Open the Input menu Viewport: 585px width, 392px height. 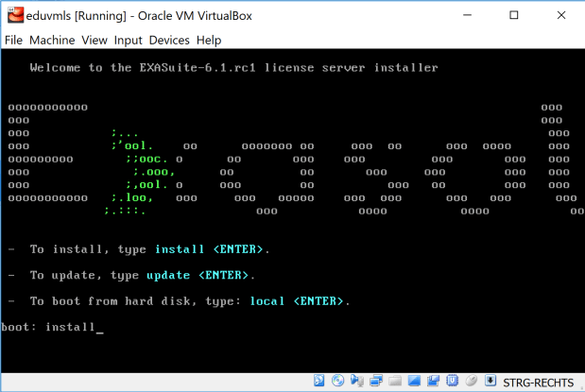[129, 40]
